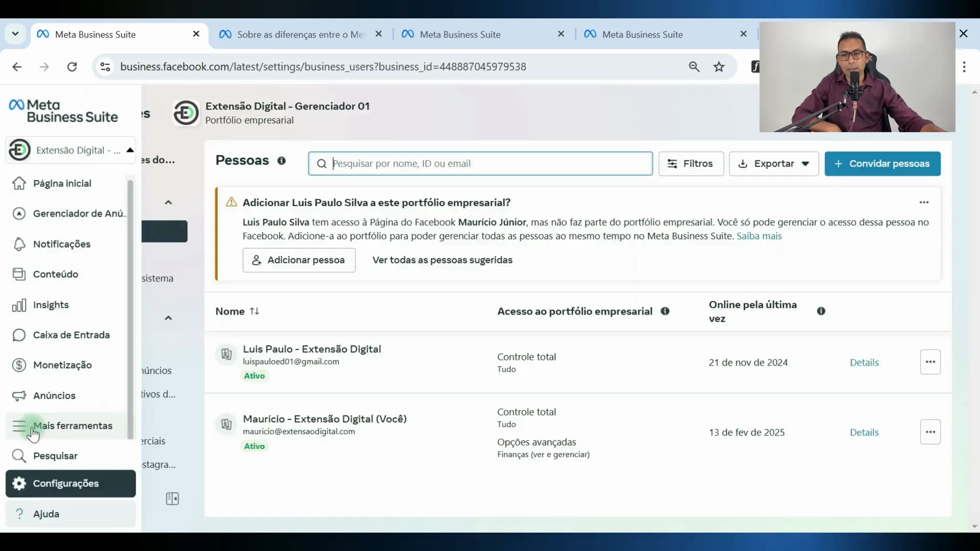Focus the Pesquisar por nome search field
The height and width of the screenshot is (551, 980).
click(x=480, y=164)
